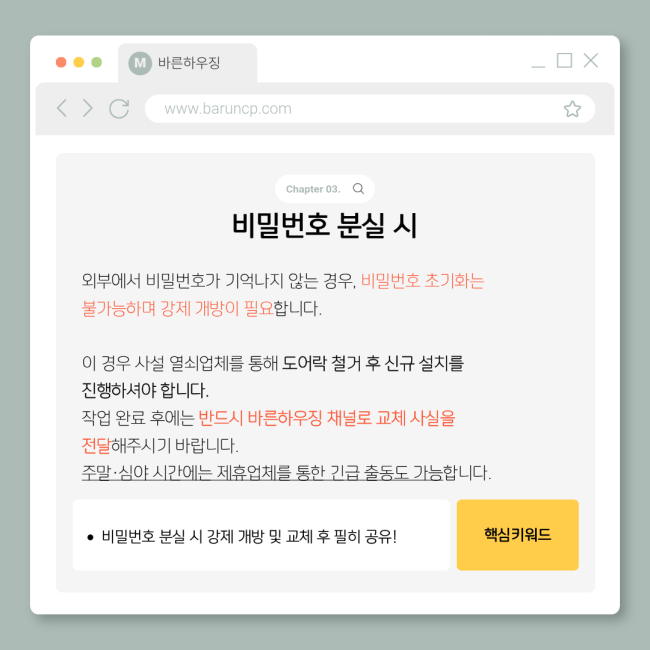This screenshot has width=650, height=650.
Task: Focus the www.baruncp.com address bar
Action: tap(370, 109)
